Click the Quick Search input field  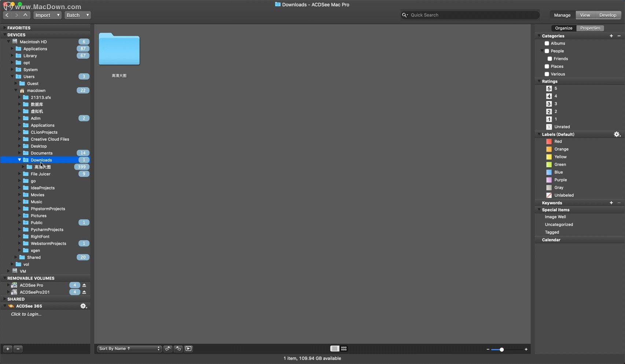tap(473, 15)
